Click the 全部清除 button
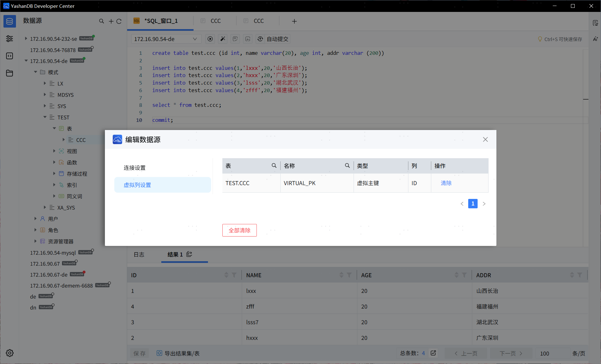 (x=239, y=230)
